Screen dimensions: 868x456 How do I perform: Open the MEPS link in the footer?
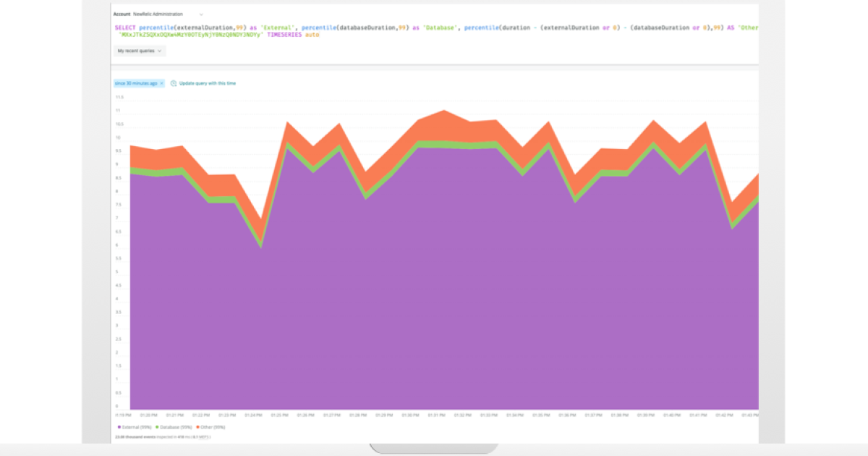click(x=203, y=438)
